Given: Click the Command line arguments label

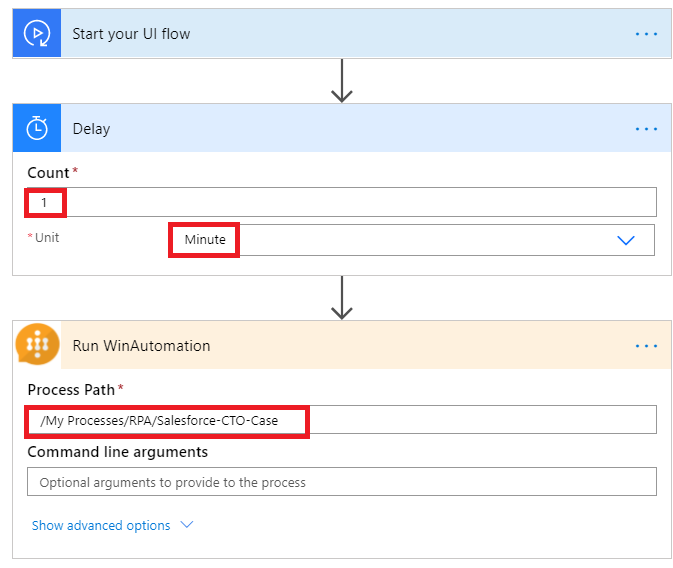Looking at the screenshot, I should (x=118, y=452).
